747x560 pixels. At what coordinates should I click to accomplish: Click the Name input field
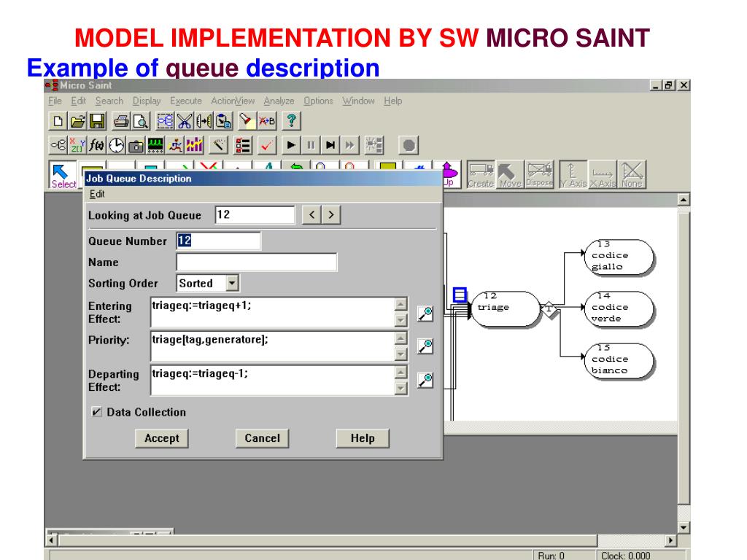[257, 262]
